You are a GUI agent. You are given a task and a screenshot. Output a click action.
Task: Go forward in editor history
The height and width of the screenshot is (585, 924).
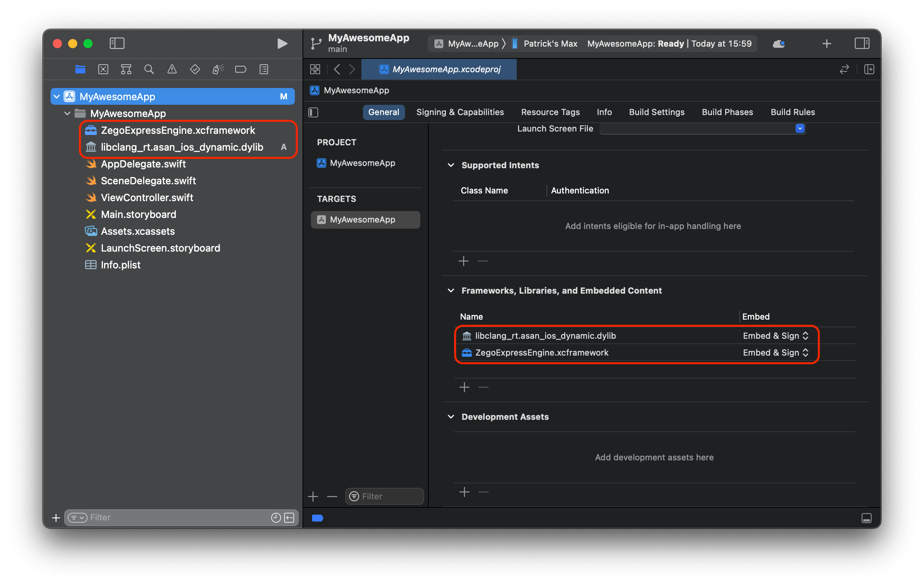click(x=352, y=69)
